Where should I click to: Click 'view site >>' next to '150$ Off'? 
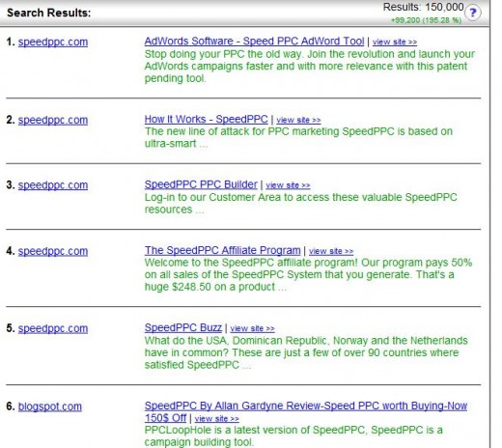pyautogui.click(x=217, y=419)
